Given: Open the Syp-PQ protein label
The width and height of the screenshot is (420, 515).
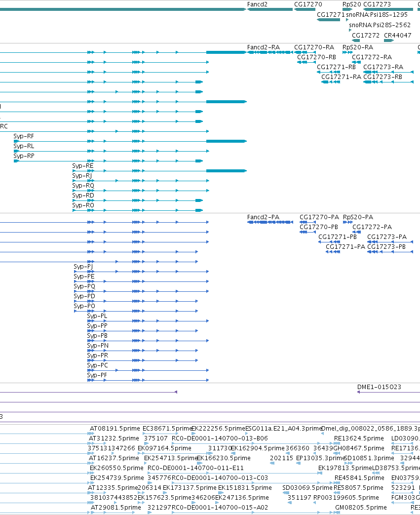Looking at the screenshot, I should (84, 286).
